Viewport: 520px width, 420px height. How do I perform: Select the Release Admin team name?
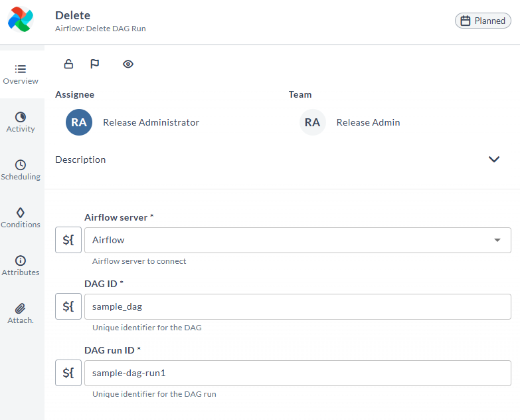click(368, 122)
